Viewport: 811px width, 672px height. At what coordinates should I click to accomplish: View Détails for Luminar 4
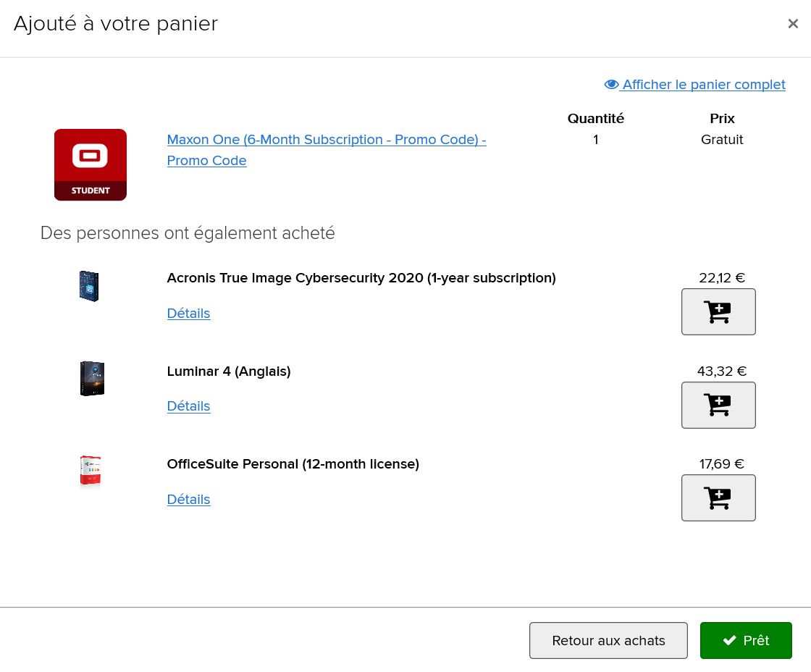pos(188,406)
